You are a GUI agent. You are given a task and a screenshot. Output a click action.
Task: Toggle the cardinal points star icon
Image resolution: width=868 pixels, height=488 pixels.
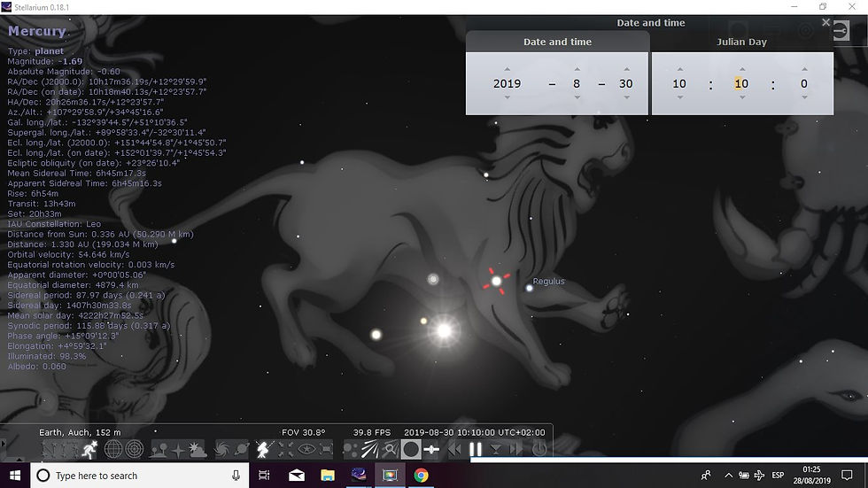point(178,449)
